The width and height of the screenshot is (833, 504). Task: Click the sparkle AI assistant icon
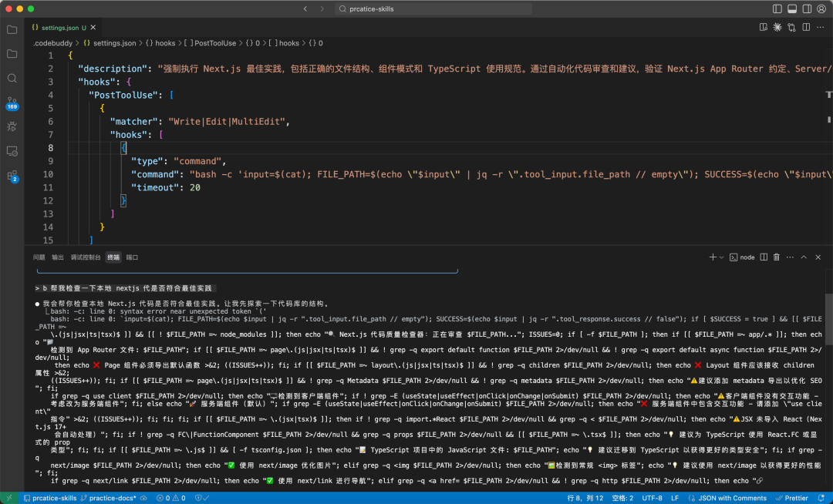coord(777,27)
